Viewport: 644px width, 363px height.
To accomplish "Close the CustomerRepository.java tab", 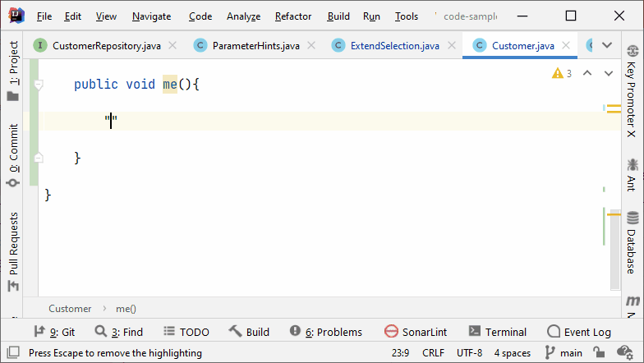I will tap(172, 45).
